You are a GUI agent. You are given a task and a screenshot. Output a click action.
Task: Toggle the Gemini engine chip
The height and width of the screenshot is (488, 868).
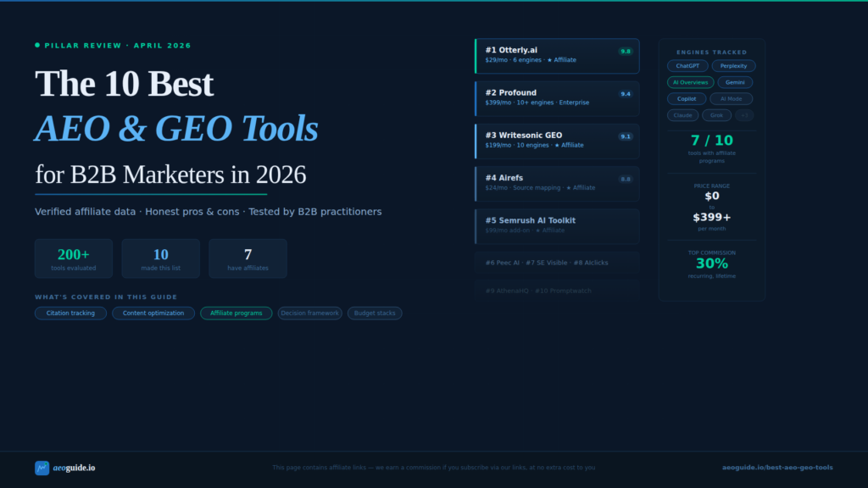coord(735,82)
